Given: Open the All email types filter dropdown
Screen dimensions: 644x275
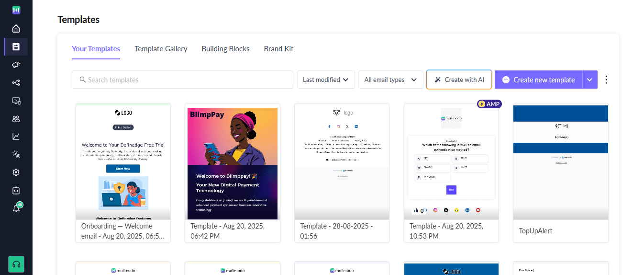Looking at the screenshot, I should click(x=390, y=80).
